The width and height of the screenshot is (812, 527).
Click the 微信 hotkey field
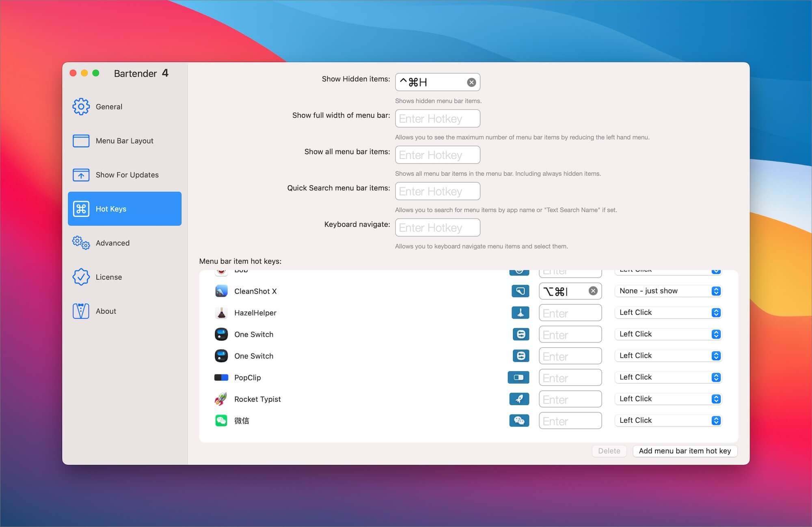[x=570, y=421]
